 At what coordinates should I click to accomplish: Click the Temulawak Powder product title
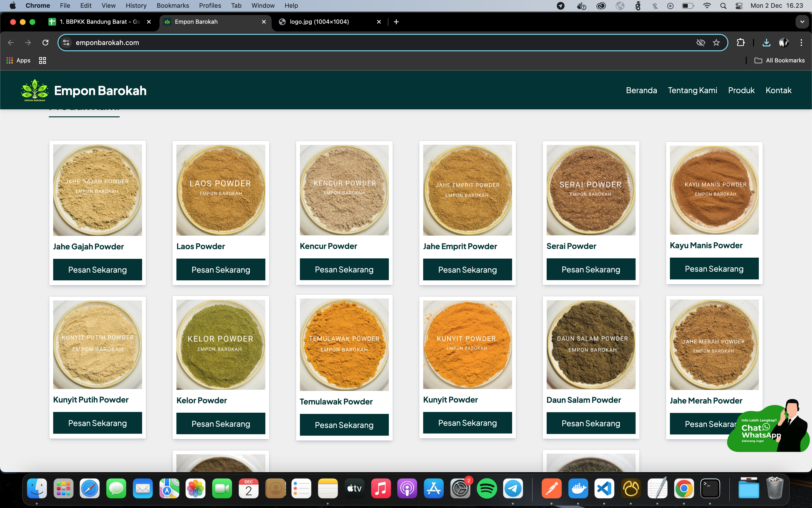(336, 402)
